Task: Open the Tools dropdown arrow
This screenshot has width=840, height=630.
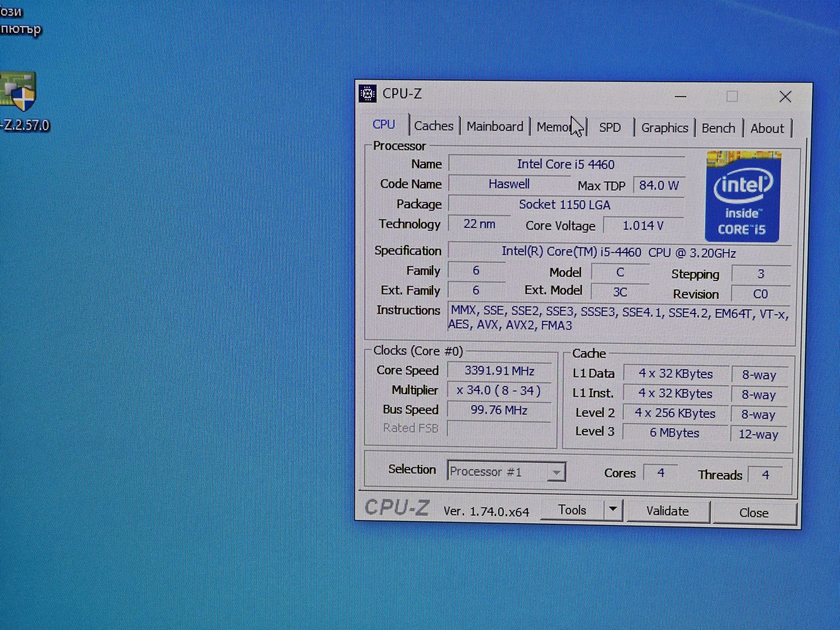Action: (613, 510)
